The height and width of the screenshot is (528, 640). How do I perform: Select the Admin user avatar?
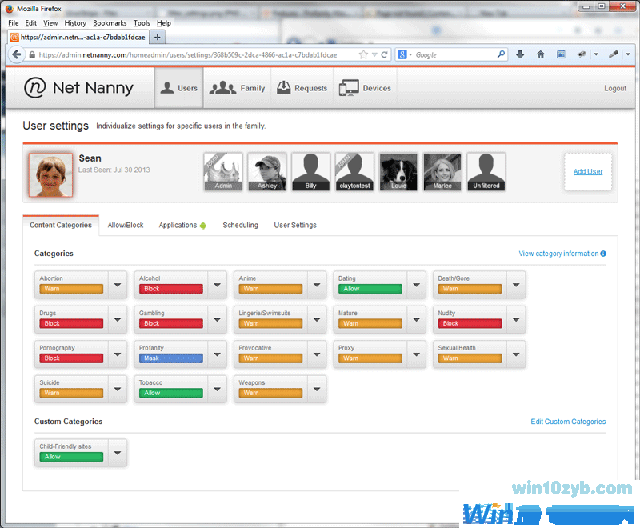coord(223,172)
